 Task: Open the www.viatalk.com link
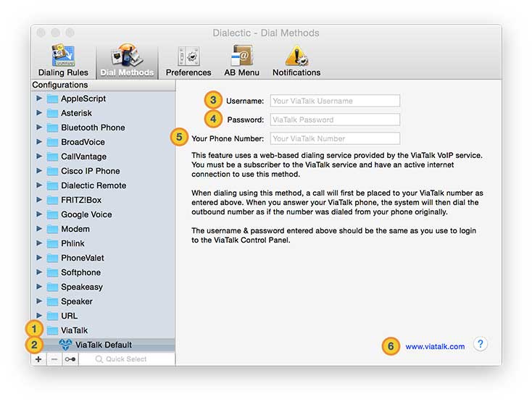(x=435, y=346)
